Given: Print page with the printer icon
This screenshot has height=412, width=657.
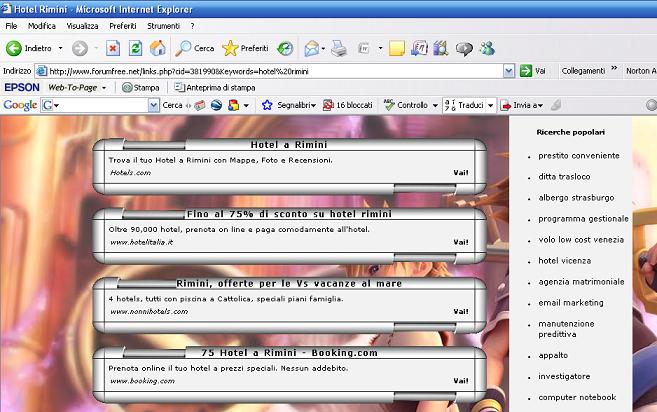Looking at the screenshot, I should [339, 49].
